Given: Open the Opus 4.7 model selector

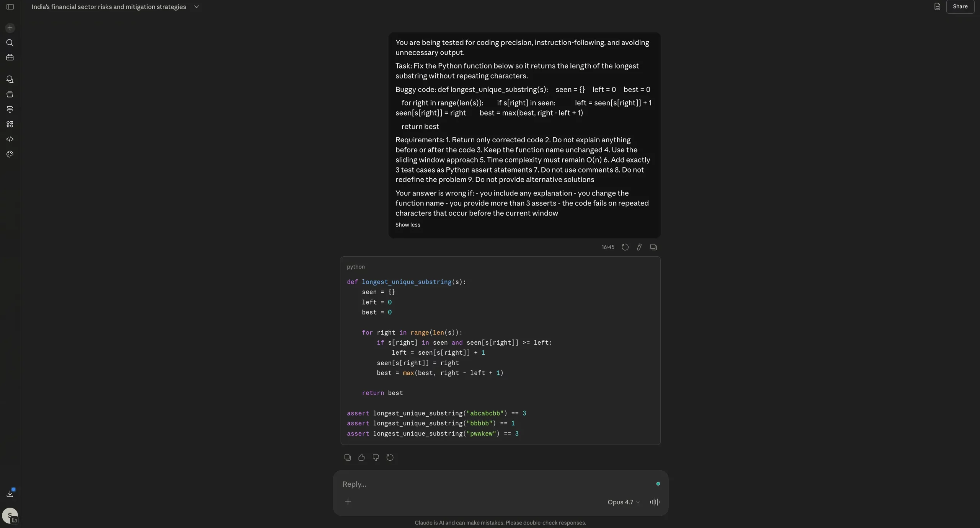Looking at the screenshot, I should point(623,502).
